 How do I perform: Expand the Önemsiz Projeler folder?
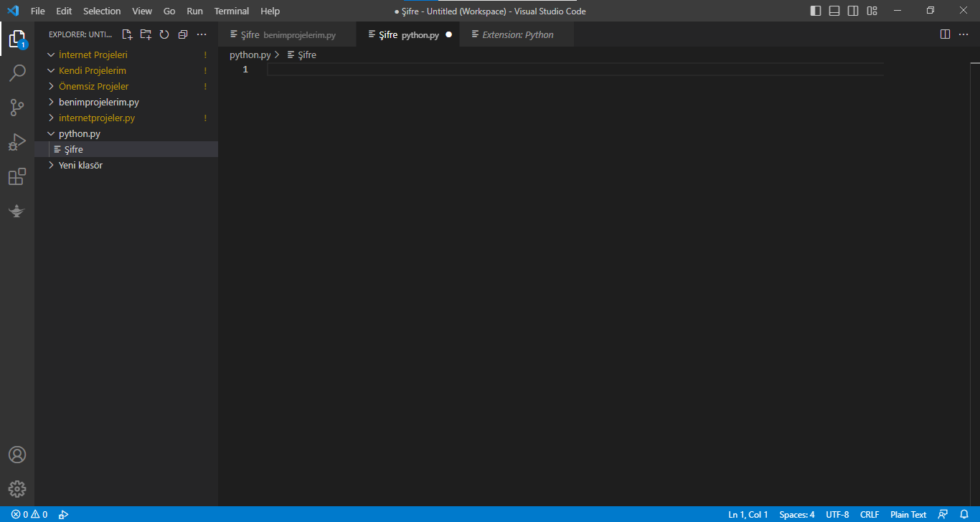pyautogui.click(x=126, y=86)
